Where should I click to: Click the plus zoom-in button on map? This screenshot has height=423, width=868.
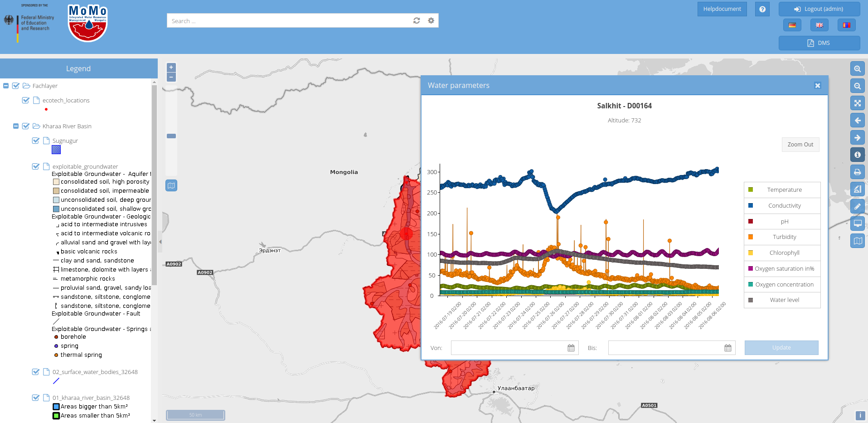click(x=171, y=67)
